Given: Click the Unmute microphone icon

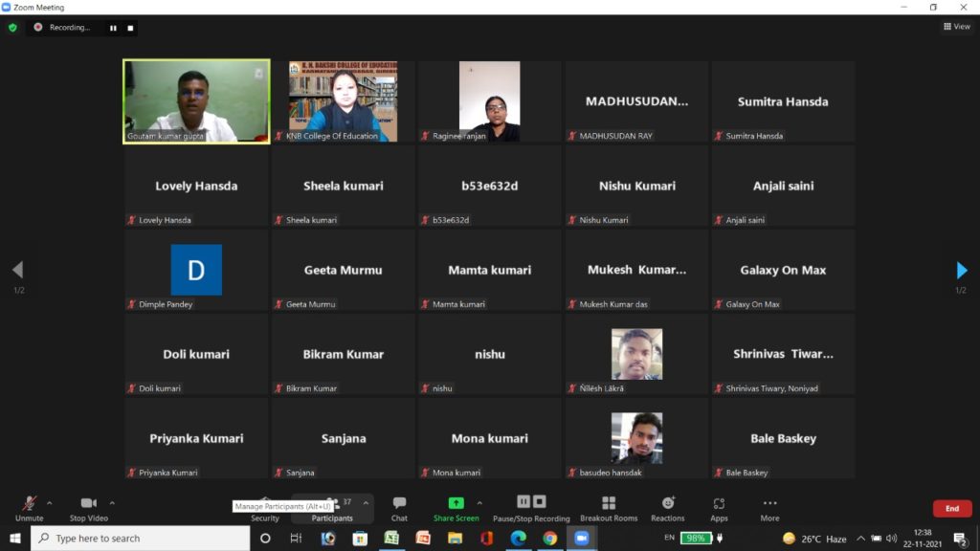Looking at the screenshot, I should click(29, 503).
